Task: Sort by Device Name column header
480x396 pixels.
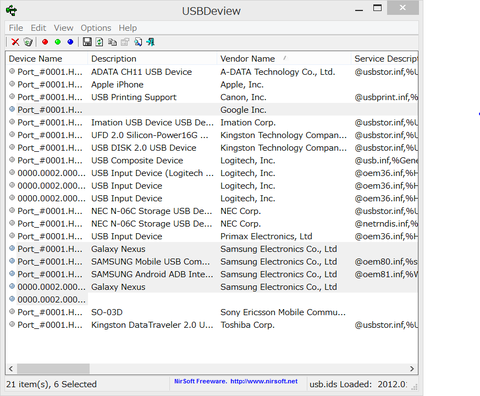Action: 47,59
